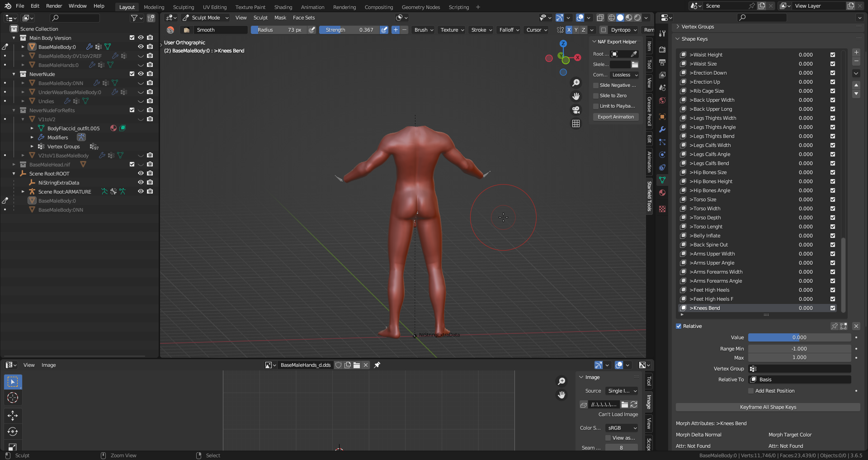Open the Starfield Tools sidebar tab

pyautogui.click(x=650, y=196)
